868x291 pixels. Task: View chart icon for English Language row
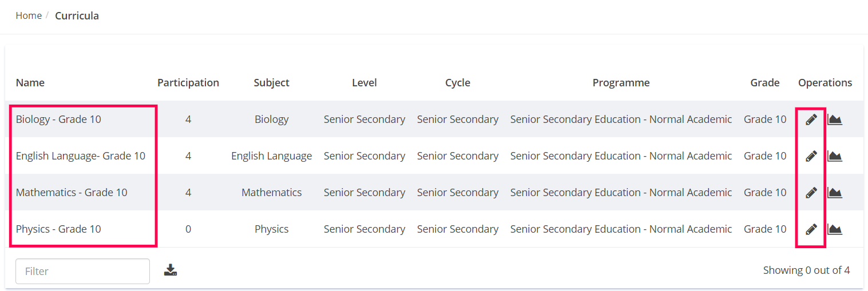(x=835, y=156)
